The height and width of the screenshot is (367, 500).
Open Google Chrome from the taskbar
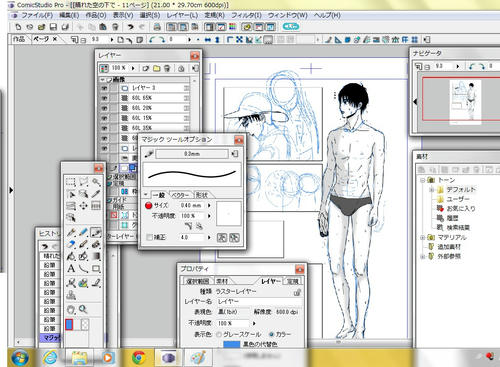[139, 358]
